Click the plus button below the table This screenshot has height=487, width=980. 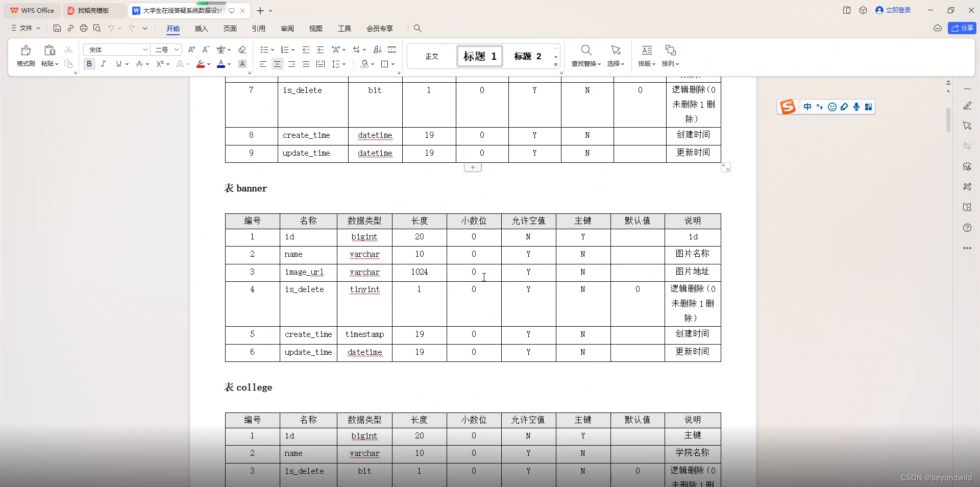coord(473,167)
